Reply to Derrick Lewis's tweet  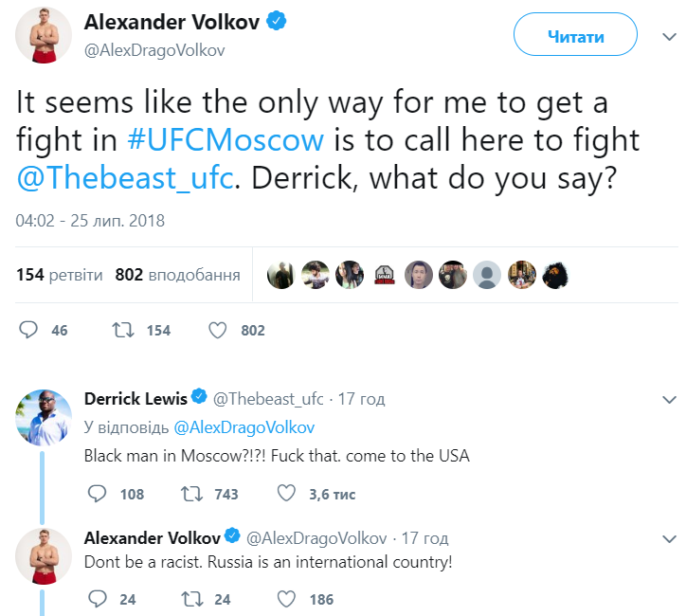coord(97,494)
